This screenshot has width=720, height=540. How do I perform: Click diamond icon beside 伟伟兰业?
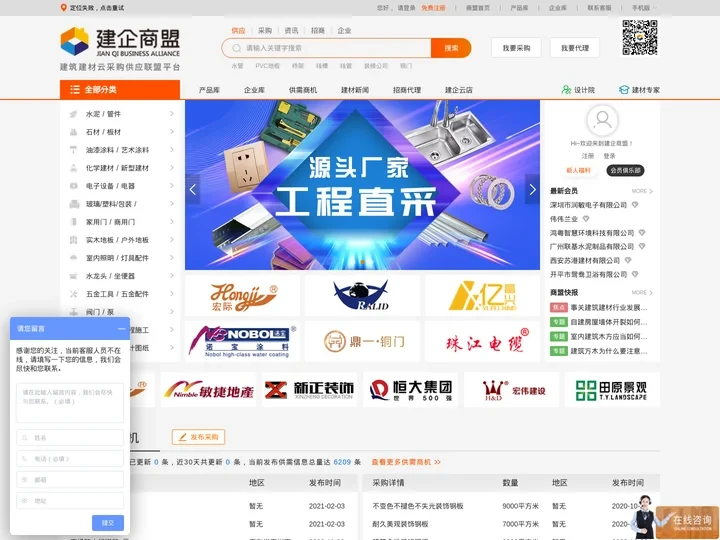[586, 219]
